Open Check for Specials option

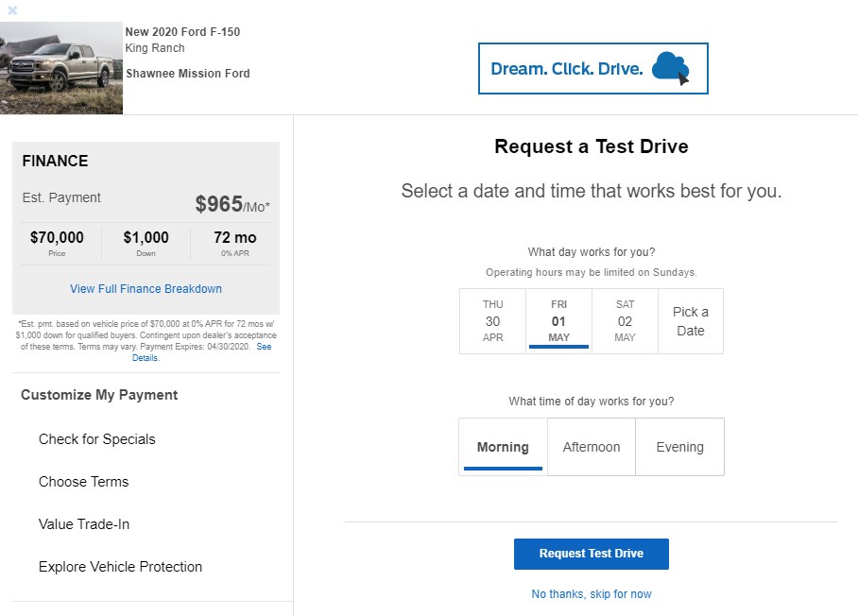pos(96,439)
